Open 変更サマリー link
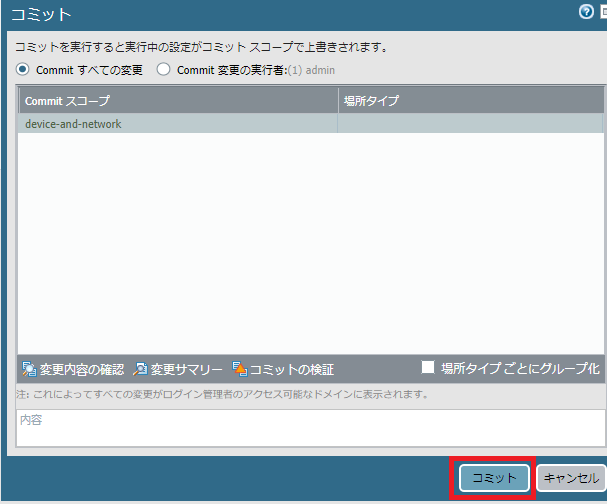Screen dimensions: 607x504 click(x=187, y=369)
